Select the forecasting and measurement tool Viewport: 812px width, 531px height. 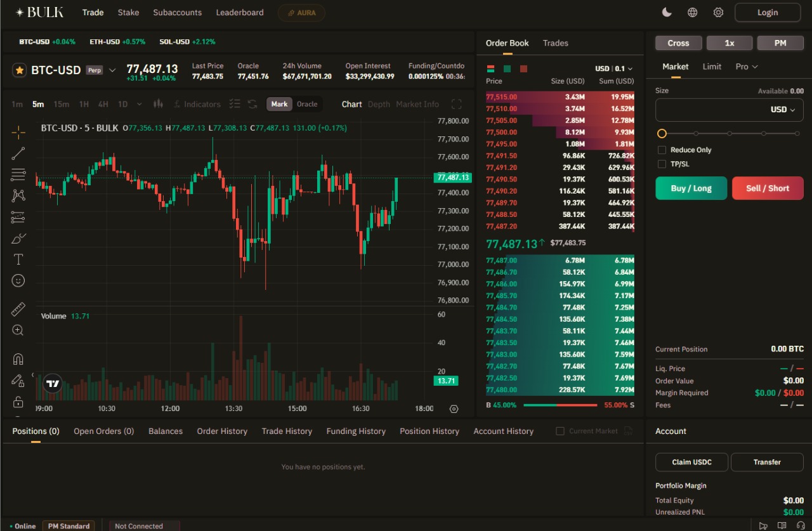pos(18,217)
